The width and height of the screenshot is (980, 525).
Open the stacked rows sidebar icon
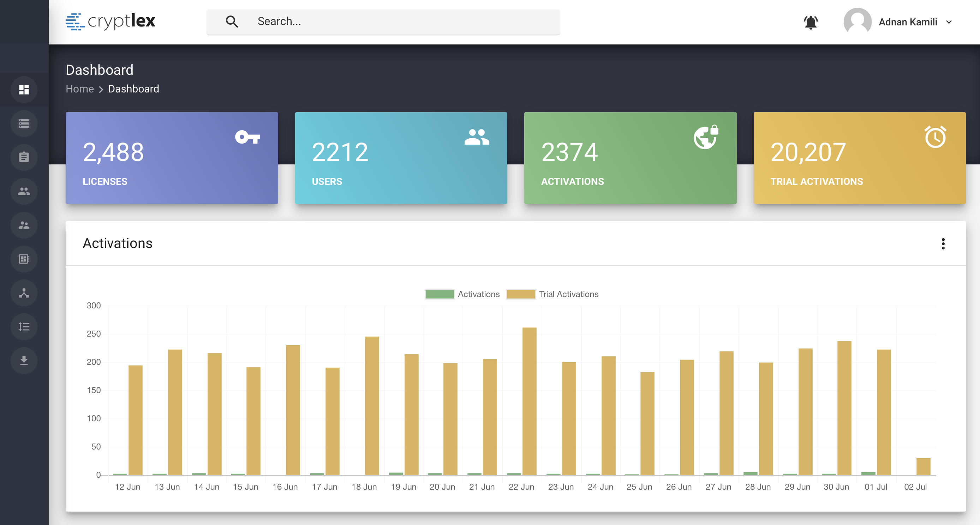pos(24,123)
